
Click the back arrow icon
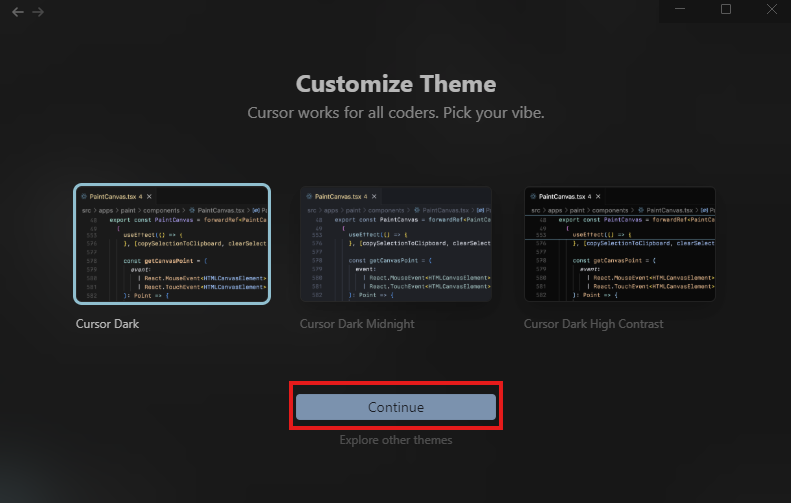(18, 12)
